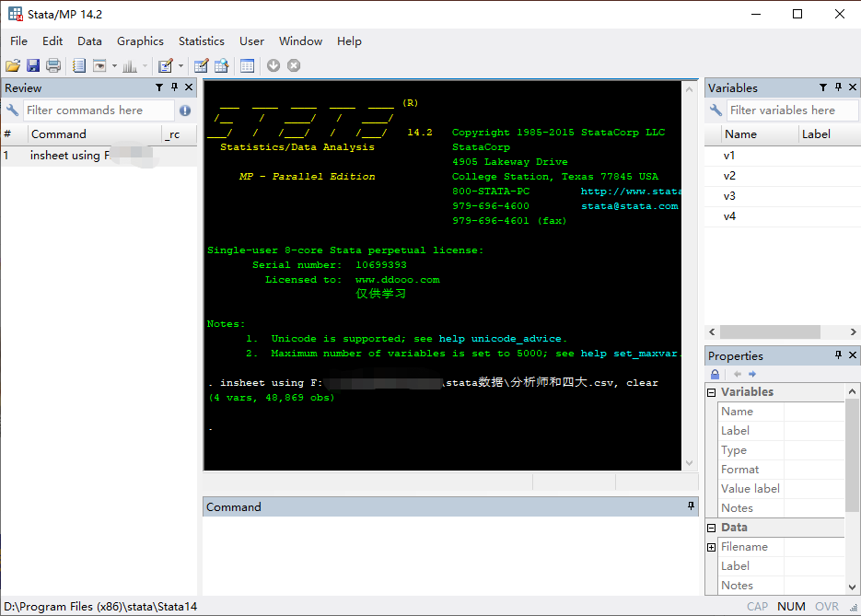Close the Review panel

(189, 87)
